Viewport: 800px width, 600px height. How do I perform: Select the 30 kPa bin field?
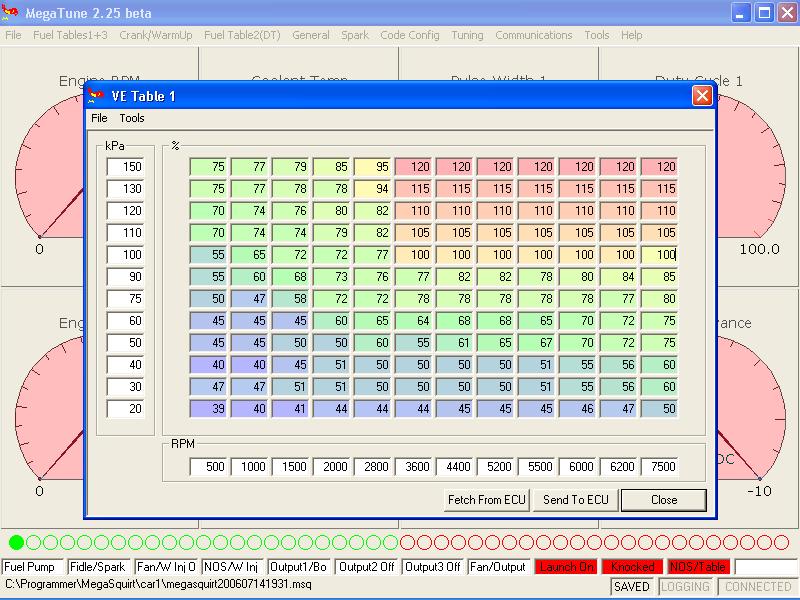[126, 387]
